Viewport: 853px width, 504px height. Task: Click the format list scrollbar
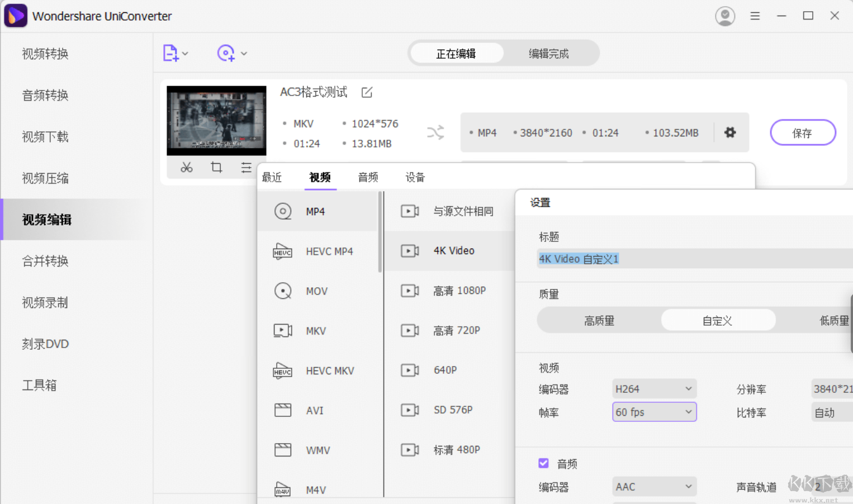(x=380, y=232)
